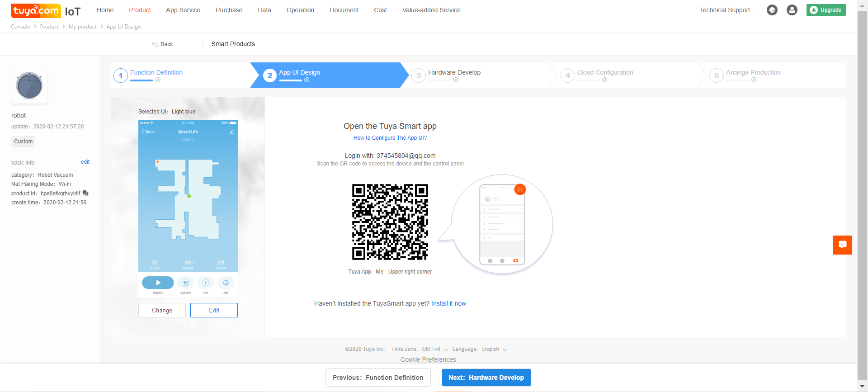Open the Time zone GMT+8 dropdown
The image size is (868, 392).
435,349
